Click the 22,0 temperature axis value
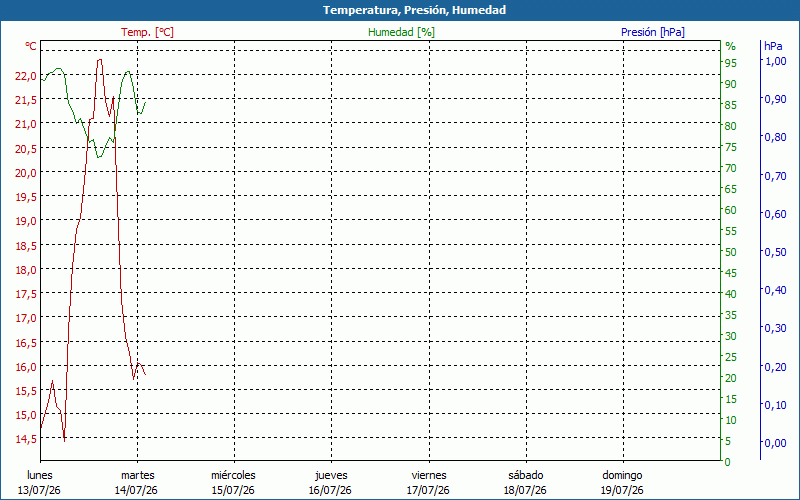Image resolution: width=800 pixels, height=500 pixels. (26, 76)
